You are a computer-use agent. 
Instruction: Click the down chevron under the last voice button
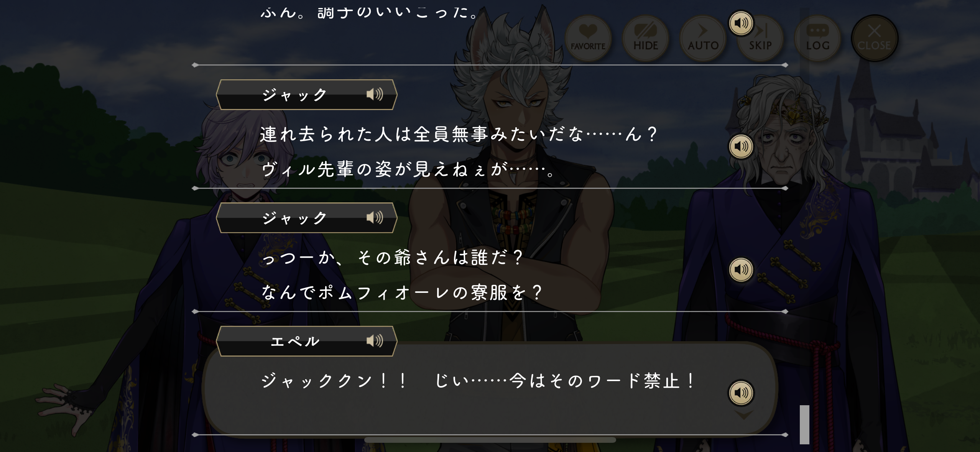[x=743, y=415]
